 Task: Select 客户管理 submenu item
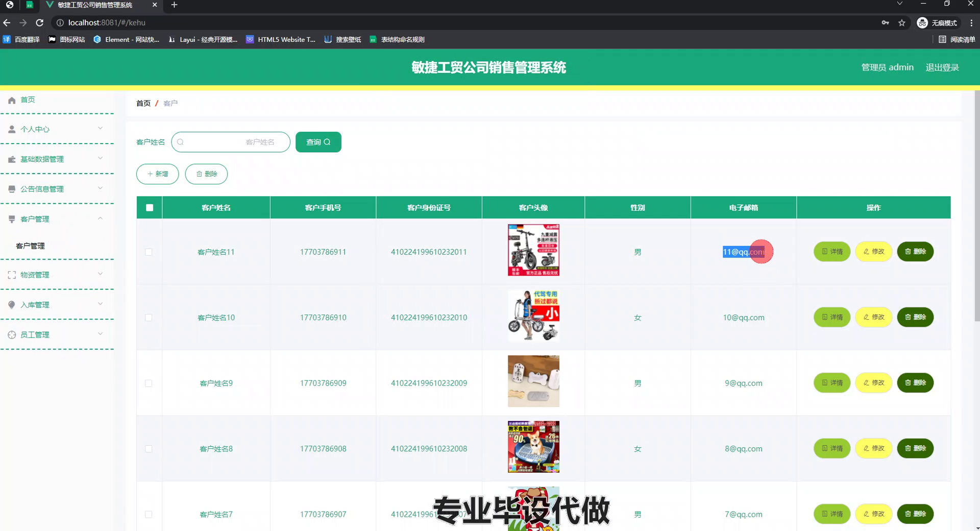30,246
